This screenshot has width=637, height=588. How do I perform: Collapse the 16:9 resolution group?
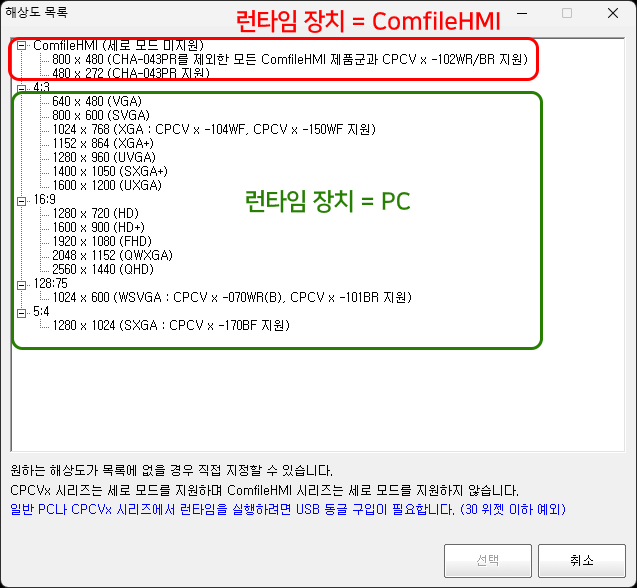click(22, 200)
